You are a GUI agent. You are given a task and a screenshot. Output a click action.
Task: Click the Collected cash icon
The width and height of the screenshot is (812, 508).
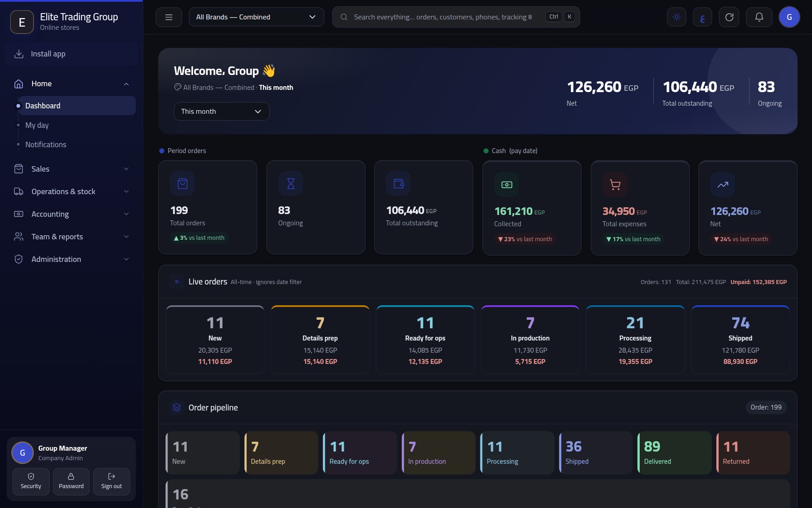(507, 184)
